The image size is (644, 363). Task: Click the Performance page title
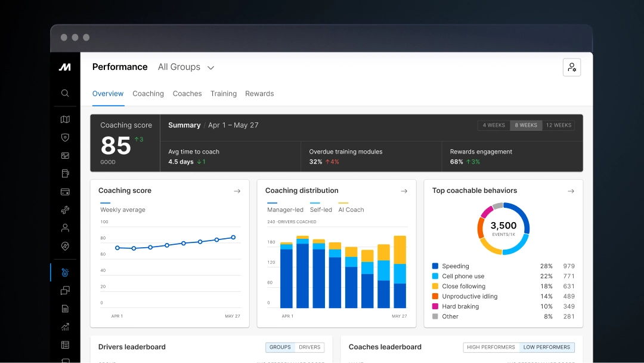tap(120, 67)
